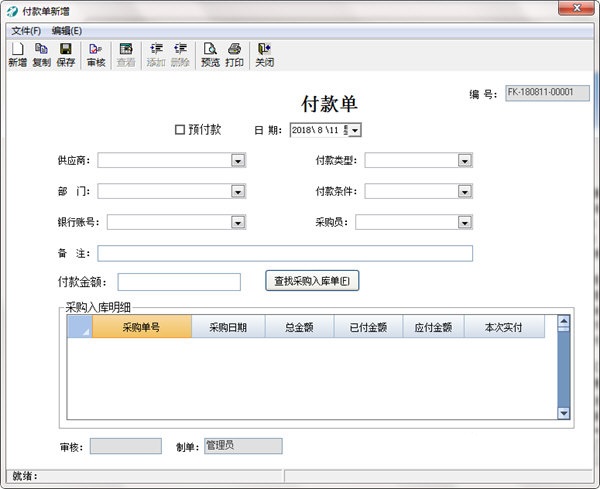Open the 付款类型 dropdown
Viewport: 600px width, 489px height.
coord(465,160)
